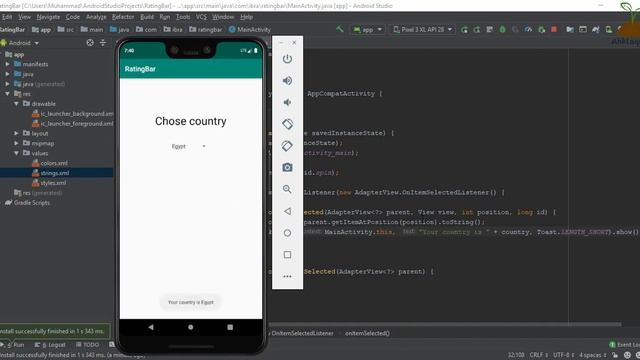
Task: Click CRLF line separator in status bar
Action: tap(539, 355)
